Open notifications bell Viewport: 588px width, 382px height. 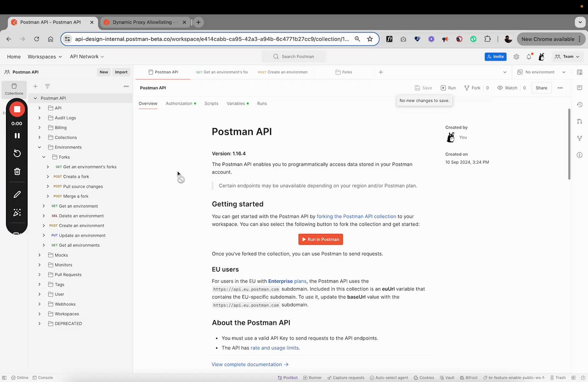529,57
